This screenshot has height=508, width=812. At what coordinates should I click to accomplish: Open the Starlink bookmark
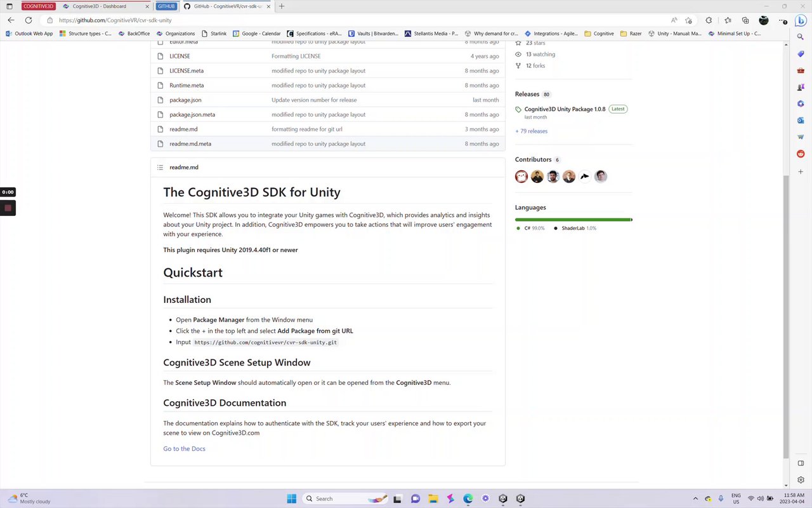click(x=214, y=34)
